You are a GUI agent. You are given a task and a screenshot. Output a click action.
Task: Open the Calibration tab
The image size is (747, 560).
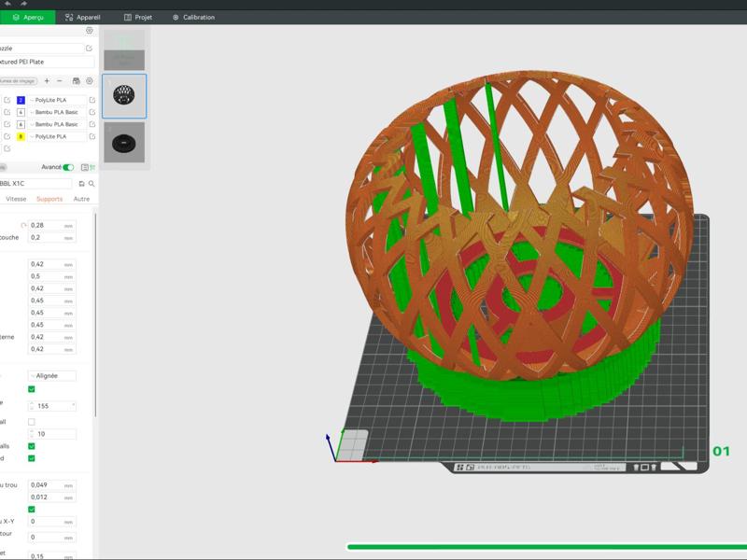[193, 17]
